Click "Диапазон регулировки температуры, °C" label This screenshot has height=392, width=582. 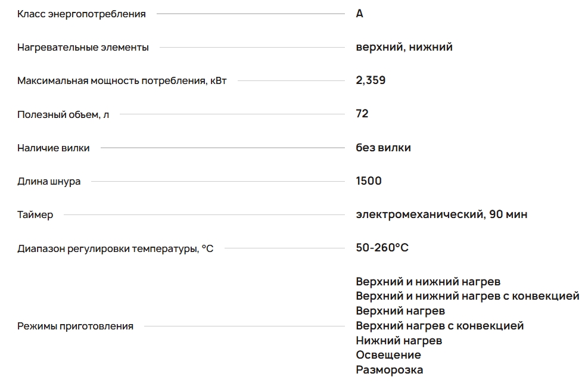pyautogui.click(x=115, y=248)
